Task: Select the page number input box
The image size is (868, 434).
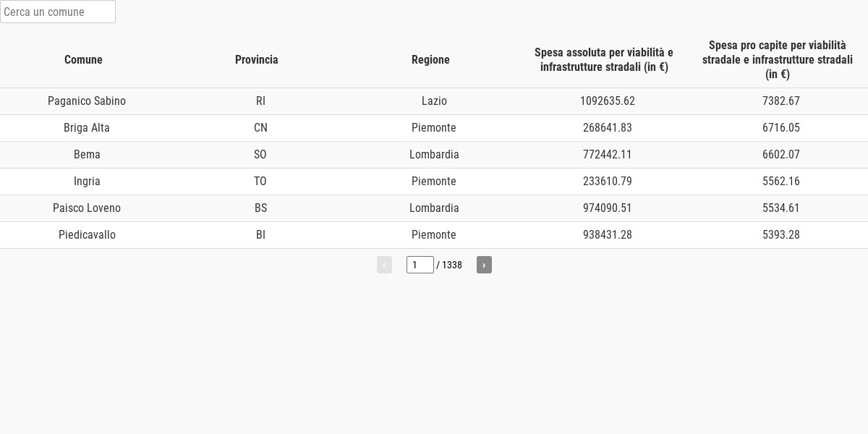Action: (x=420, y=265)
